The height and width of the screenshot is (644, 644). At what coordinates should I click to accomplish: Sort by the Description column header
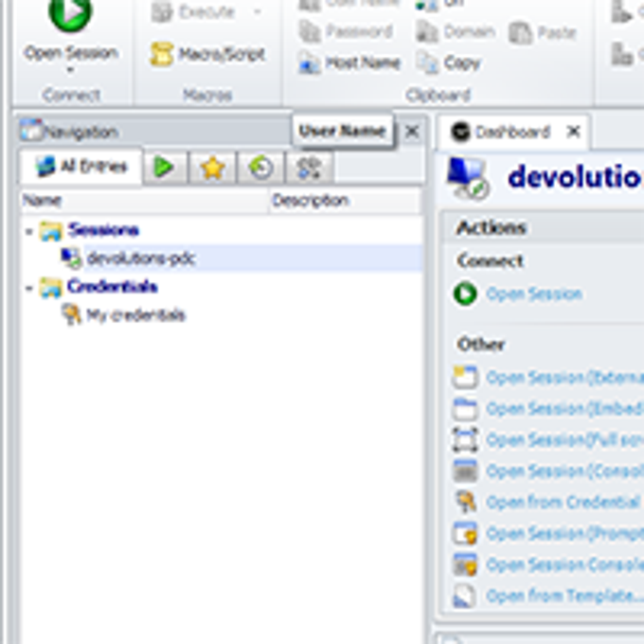(345, 201)
